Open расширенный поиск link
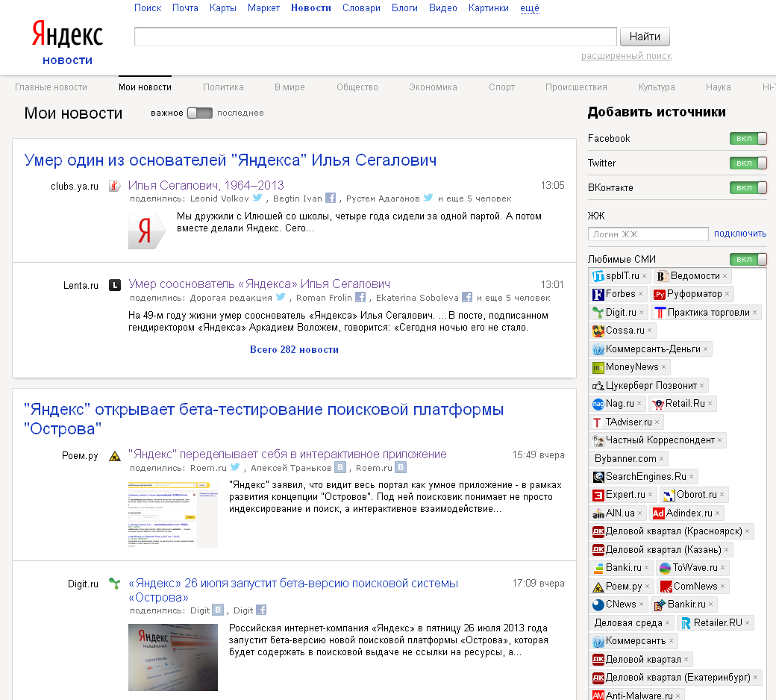Viewport: 776px width, 700px height. tap(626, 56)
